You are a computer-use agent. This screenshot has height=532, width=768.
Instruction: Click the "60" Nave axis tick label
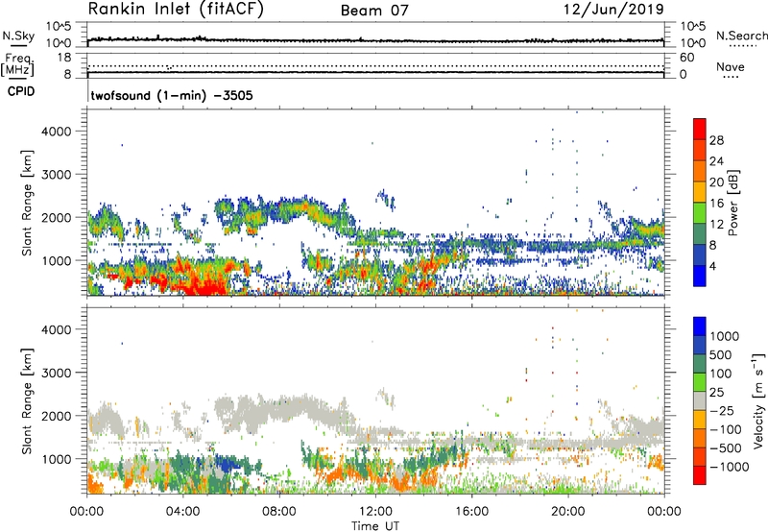[x=686, y=58]
